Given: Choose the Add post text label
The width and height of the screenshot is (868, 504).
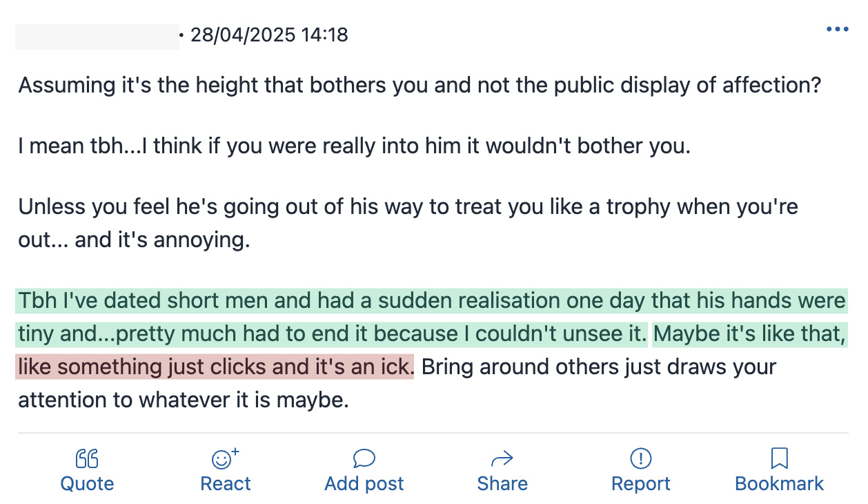Looking at the screenshot, I should [364, 484].
